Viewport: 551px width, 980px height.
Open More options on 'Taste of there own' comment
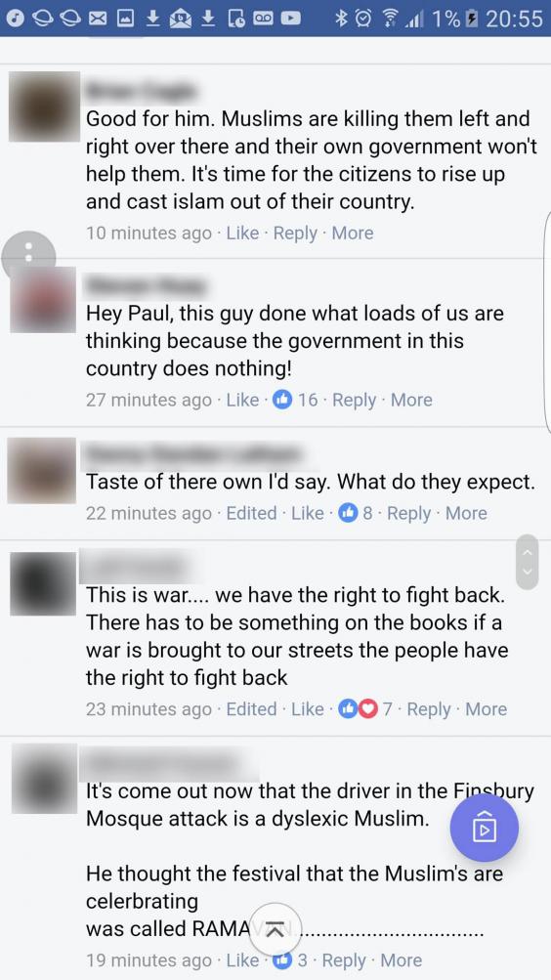(466, 513)
